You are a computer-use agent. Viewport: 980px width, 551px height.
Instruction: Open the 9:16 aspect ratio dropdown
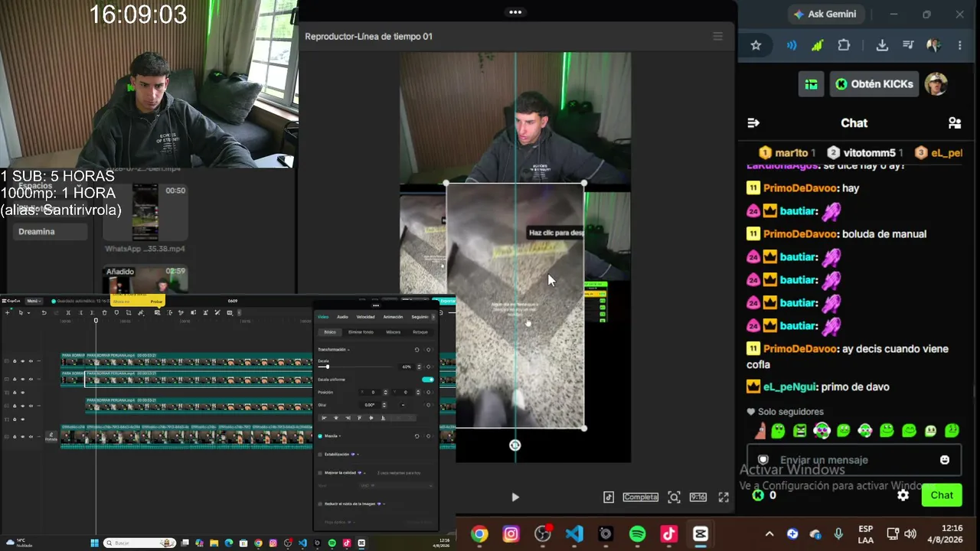pos(698,497)
